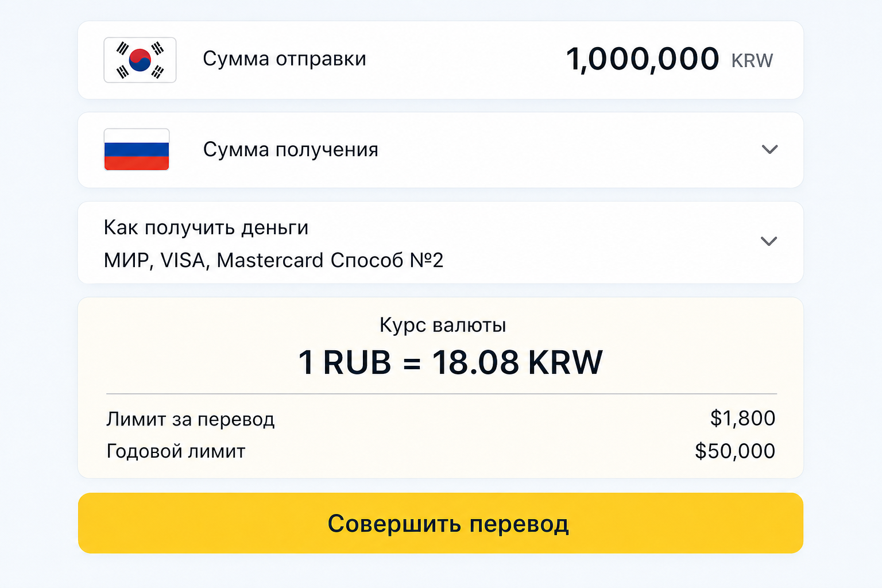882x588 pixels.
Task: Edit the 1,000,000 send amount field
Action: pyautogui.click(x=643, y=59)
